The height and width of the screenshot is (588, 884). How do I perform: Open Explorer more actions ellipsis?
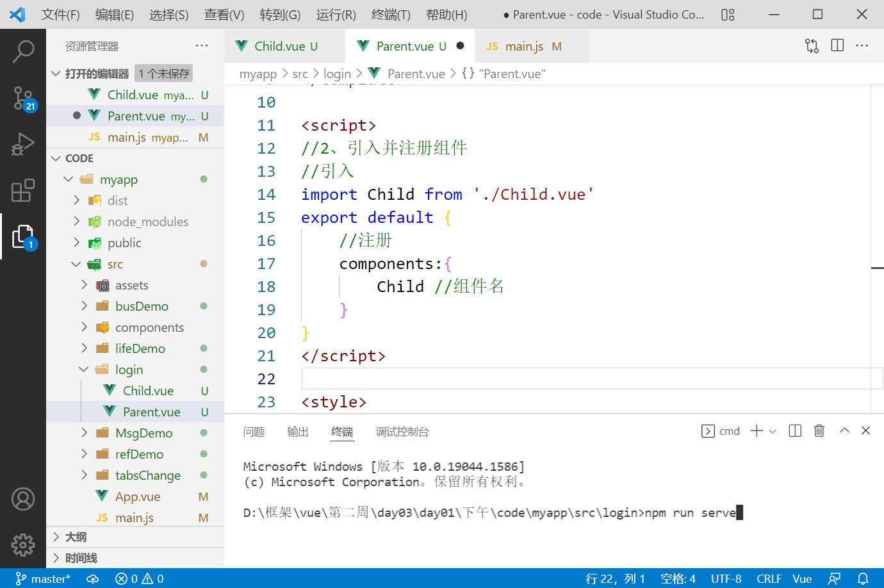tap(202, 45)
